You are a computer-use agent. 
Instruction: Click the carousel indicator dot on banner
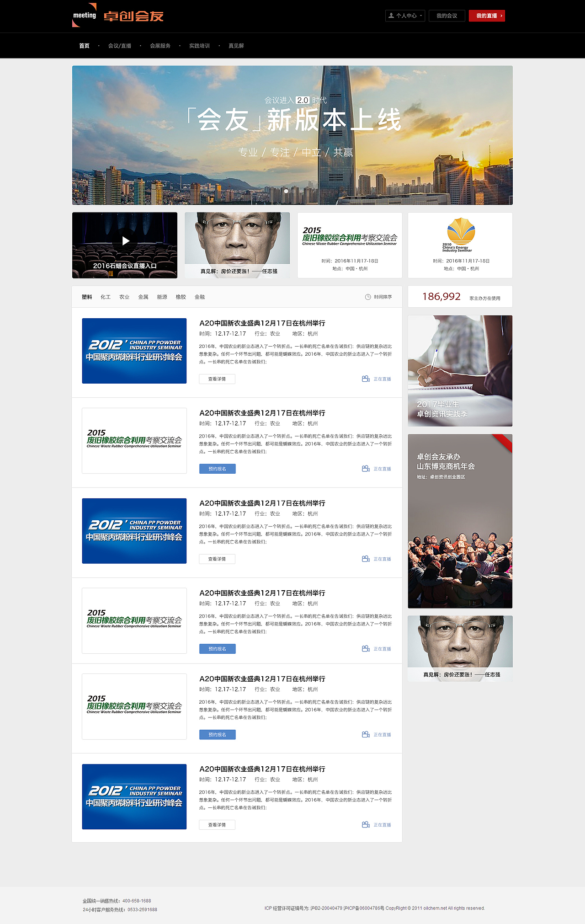coord(286,191)
